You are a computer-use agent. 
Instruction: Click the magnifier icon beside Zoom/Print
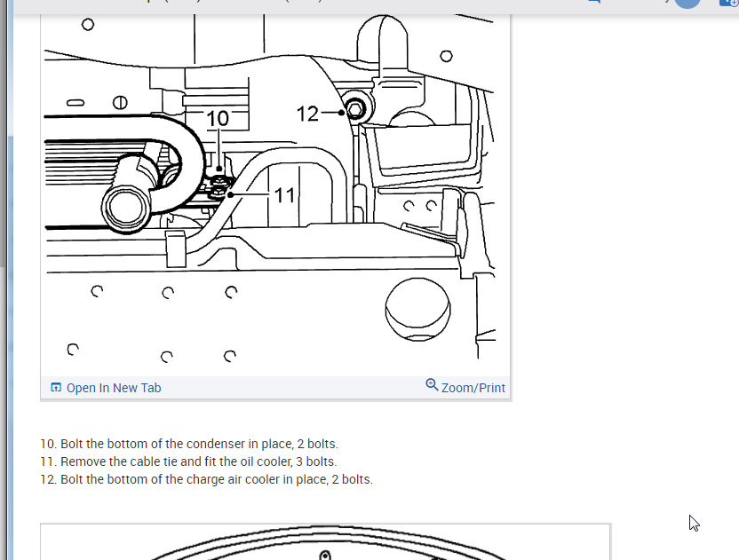pos(432,385)
